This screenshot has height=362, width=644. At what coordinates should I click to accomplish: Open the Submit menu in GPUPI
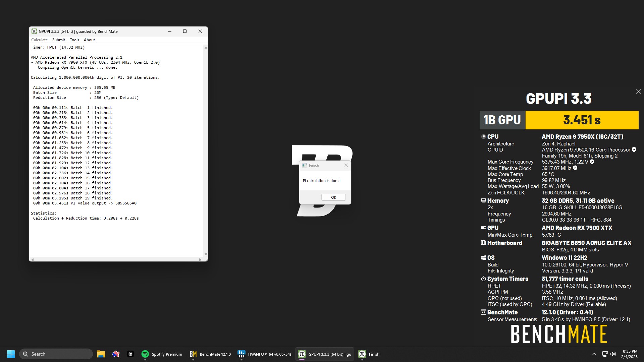59,40
